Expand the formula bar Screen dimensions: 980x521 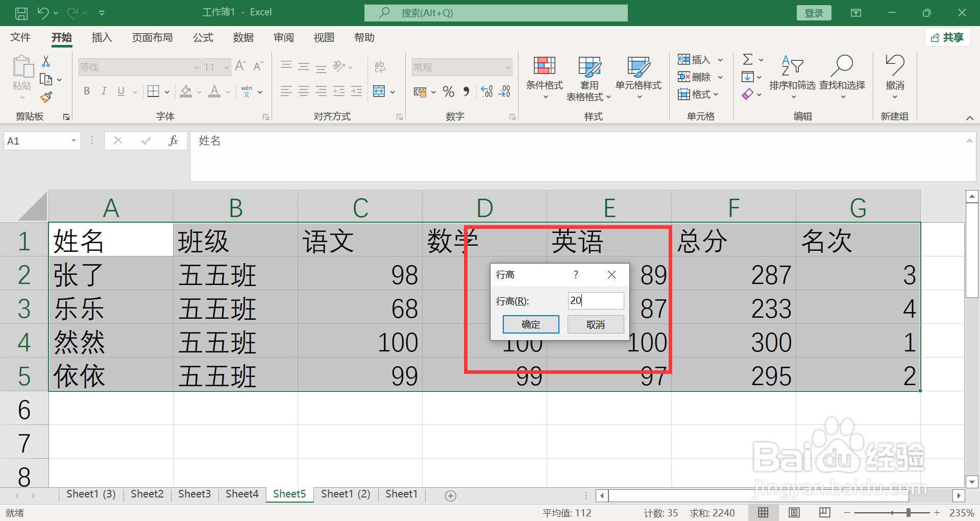pyautogui.click(x=969, y=140)
